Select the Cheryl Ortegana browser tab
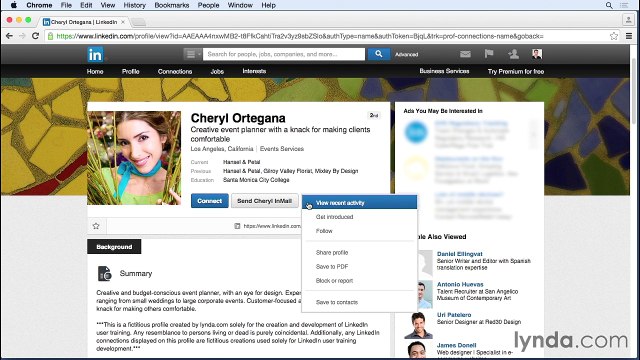The height and width of the screenshot is (360, 640). [x=84, y=22]
